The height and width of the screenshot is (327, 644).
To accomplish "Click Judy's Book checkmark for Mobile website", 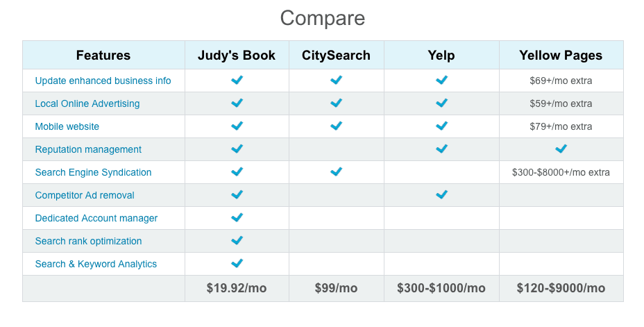I will pos(237,126).
